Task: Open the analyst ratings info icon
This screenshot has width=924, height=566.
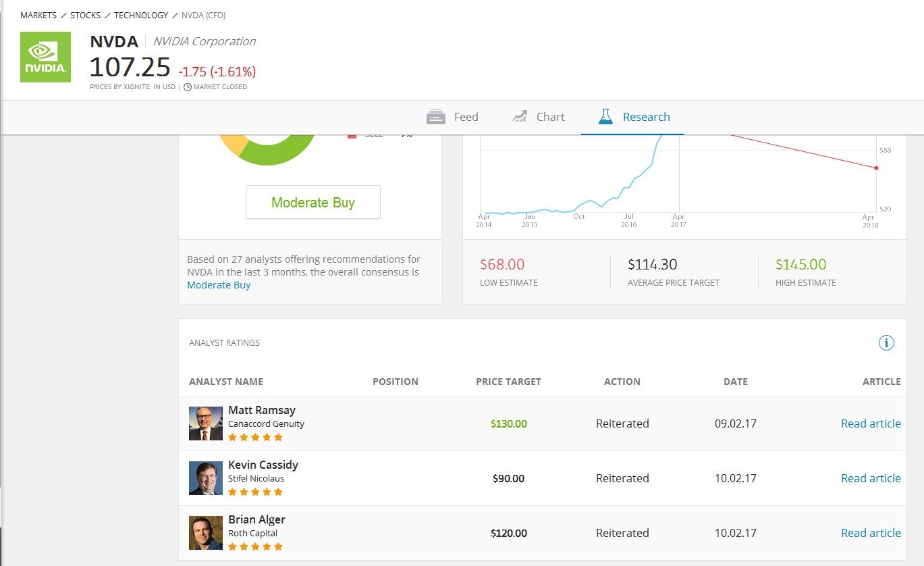Action: pyautogui.click(x=886, y=343)
